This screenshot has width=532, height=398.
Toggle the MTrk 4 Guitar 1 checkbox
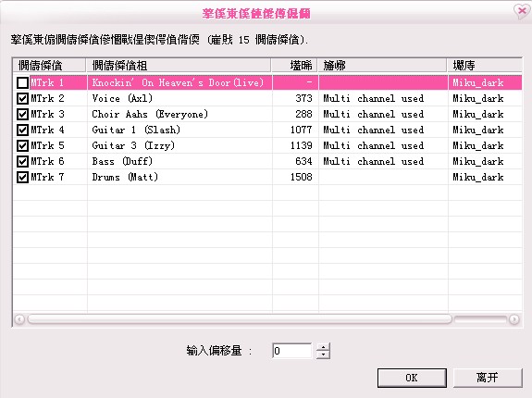[22, 130]
